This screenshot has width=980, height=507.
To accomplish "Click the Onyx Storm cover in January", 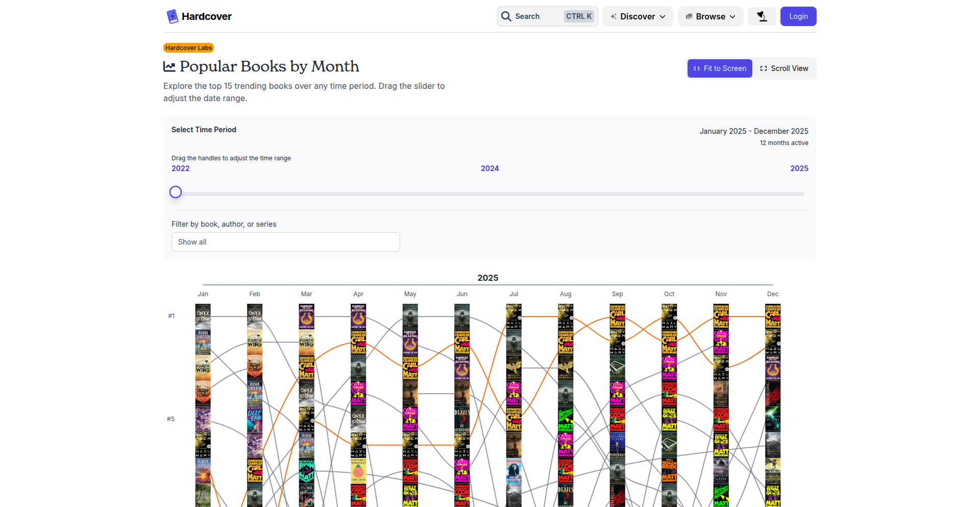I will tap(203, 317).
